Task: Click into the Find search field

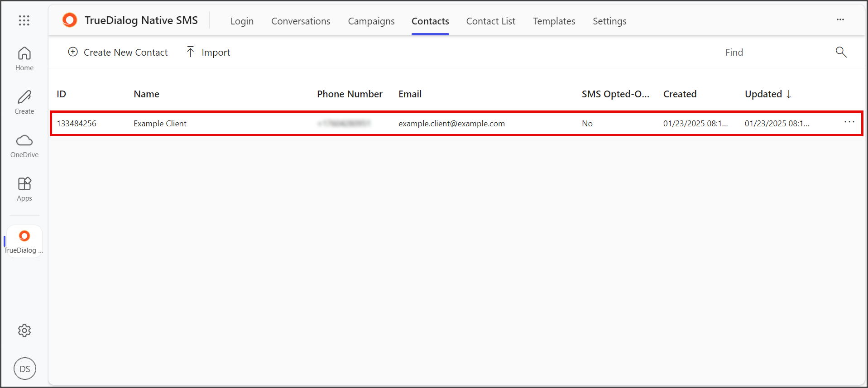Action: click(777, 52)
